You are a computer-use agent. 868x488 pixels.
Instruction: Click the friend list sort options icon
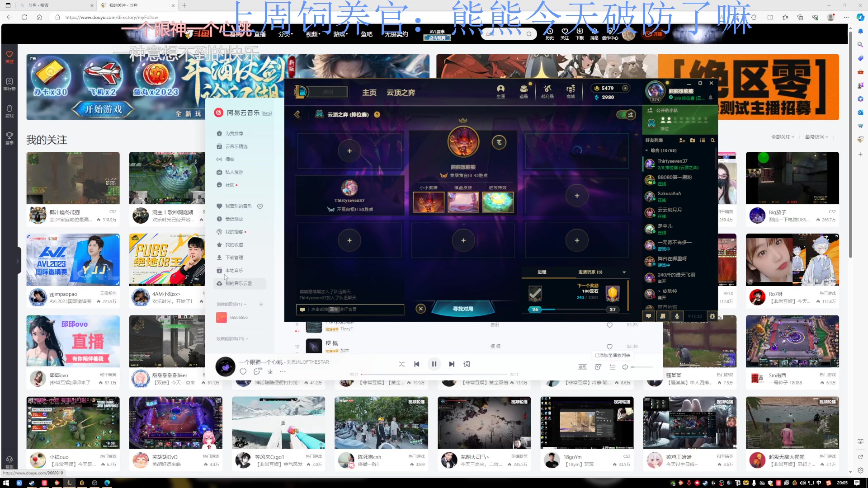click(x=703, y=140)
